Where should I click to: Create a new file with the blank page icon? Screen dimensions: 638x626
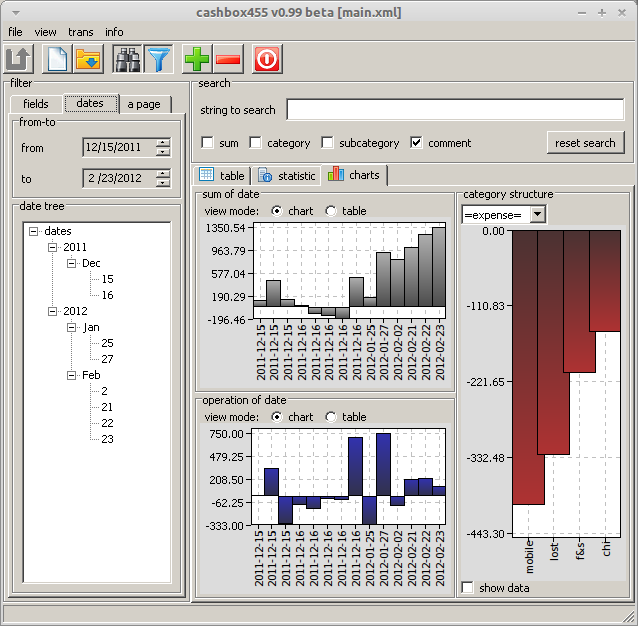(x=58, y=59)
